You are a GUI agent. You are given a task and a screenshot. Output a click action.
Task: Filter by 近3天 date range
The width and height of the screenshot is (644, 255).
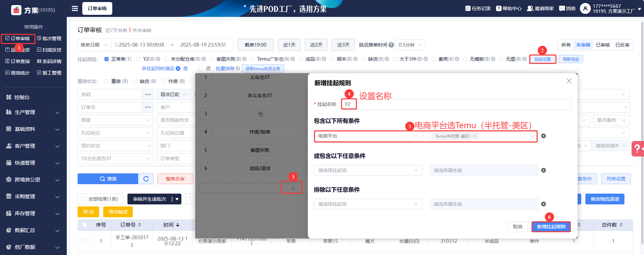(343, 45)
